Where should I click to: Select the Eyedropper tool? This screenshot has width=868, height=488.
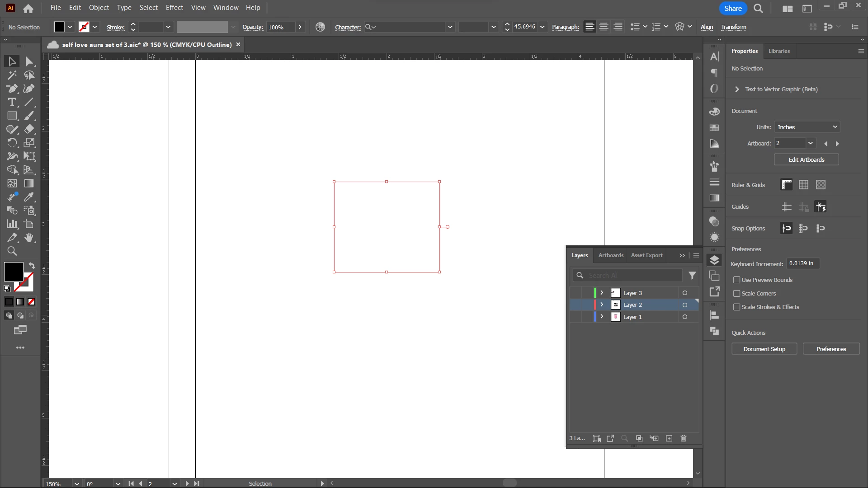29,197
